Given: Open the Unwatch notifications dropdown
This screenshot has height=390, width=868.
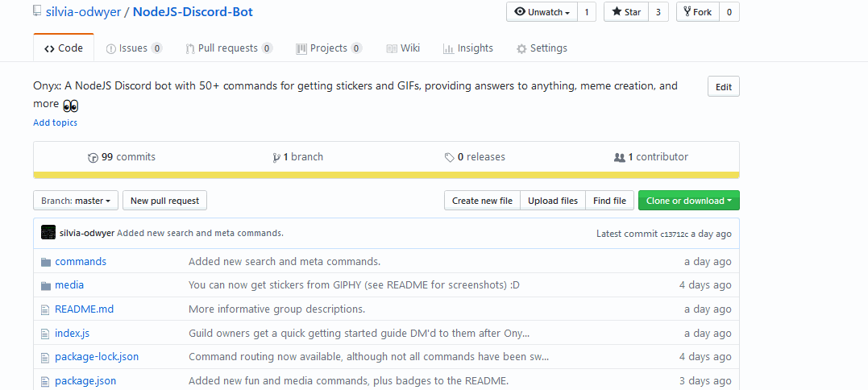Looking at the screenshot, I should (542, 12).
